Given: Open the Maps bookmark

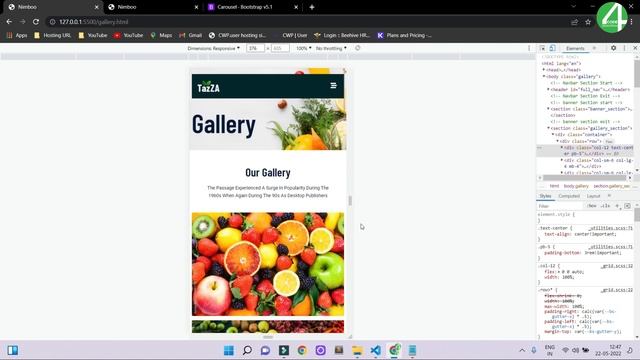Looking at the screenshot, I should [161, 36].
